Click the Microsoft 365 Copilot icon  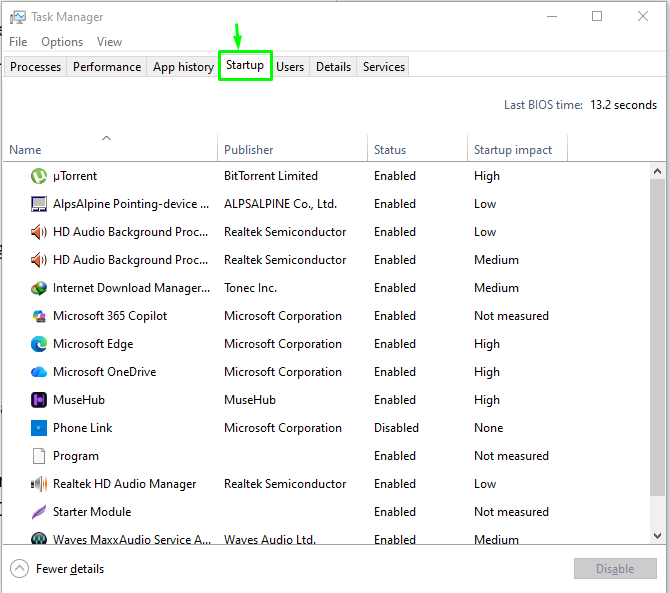click(39, 316)
